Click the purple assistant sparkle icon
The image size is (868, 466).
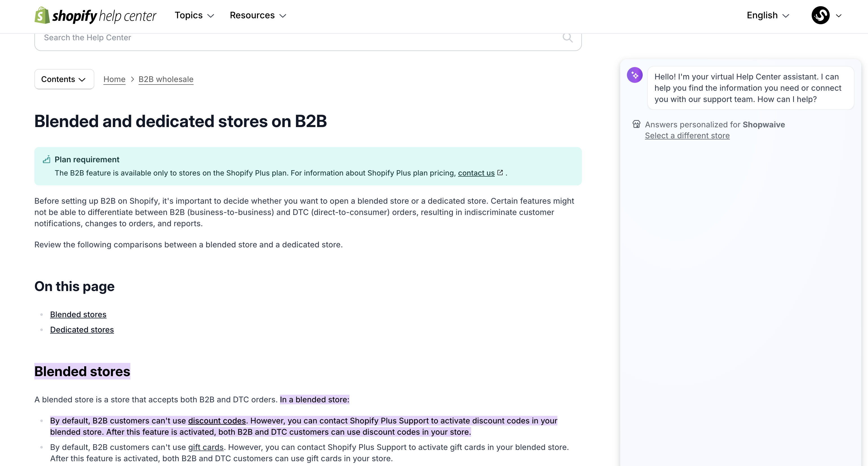[635, 75]
